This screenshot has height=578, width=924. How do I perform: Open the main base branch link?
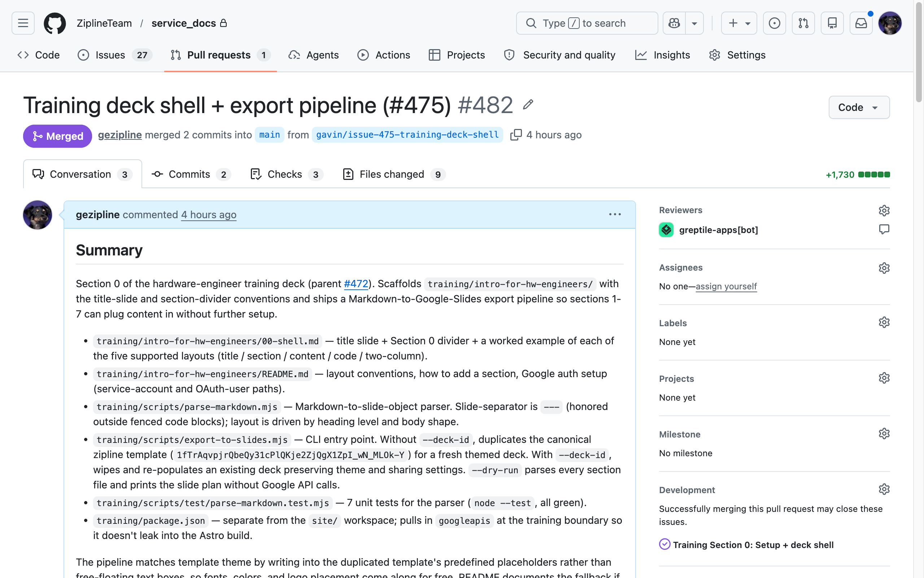270,135
